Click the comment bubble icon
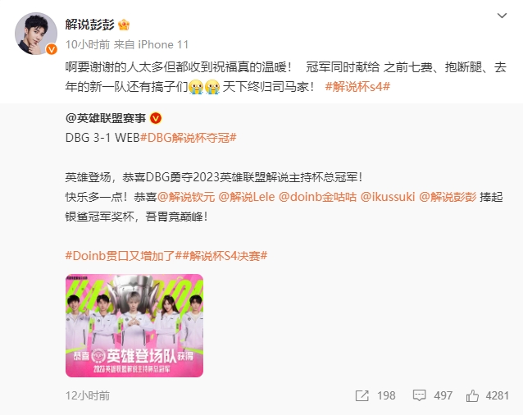This screenshot has height=420, width=523. [419, 395]
